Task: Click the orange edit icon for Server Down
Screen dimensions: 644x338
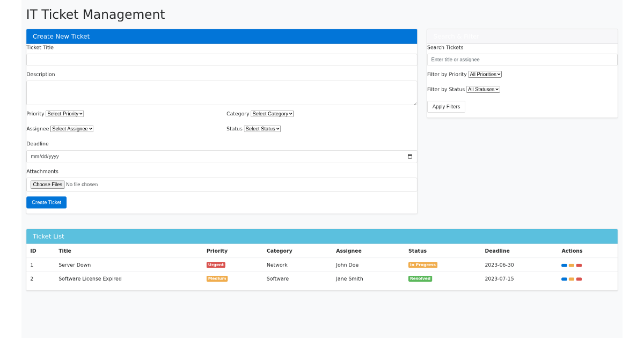Action: [572, 265]
